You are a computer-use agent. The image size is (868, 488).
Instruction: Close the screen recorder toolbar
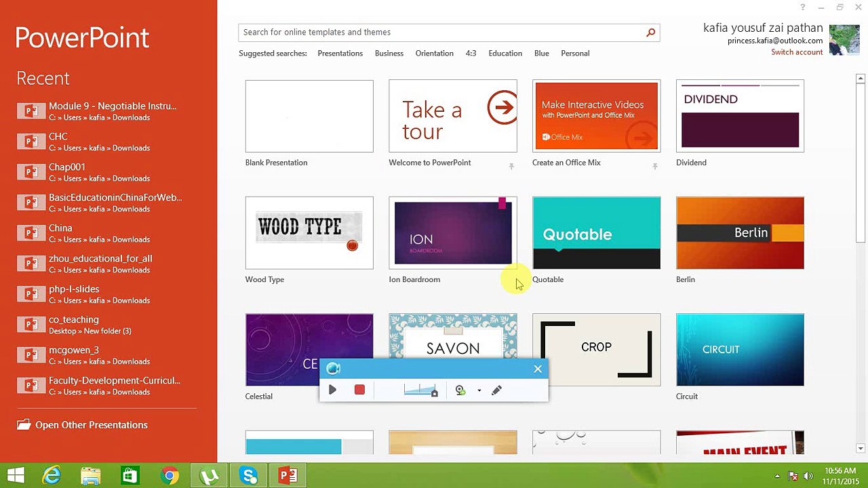point(538,369)
